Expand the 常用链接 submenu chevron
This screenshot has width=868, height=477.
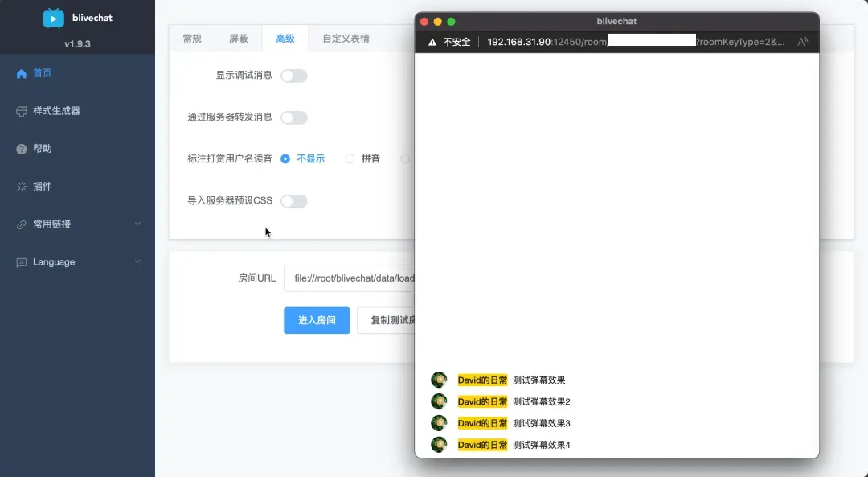click(138, 224)
